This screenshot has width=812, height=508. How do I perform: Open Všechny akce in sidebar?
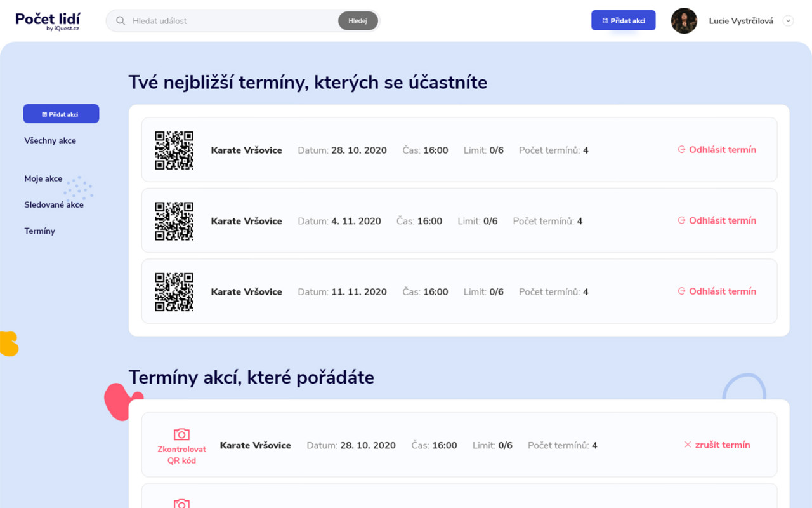point(50,140)
